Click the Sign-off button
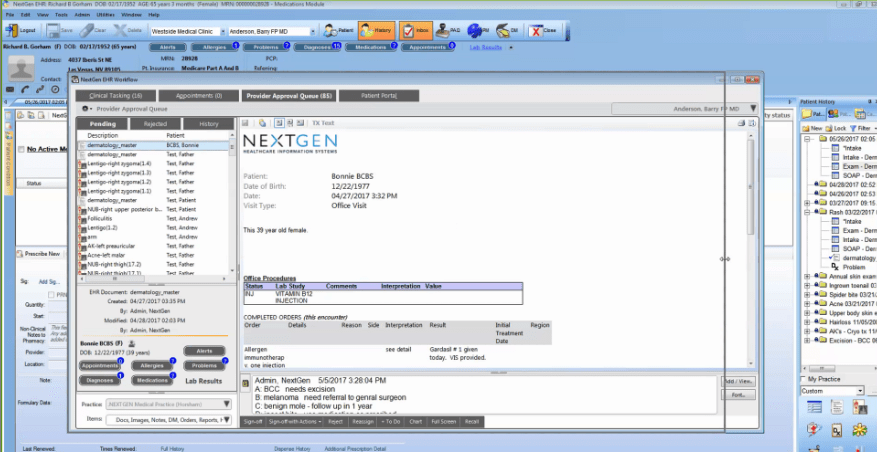The width and height of the screenshot is (877, 452). coord(253,422)
